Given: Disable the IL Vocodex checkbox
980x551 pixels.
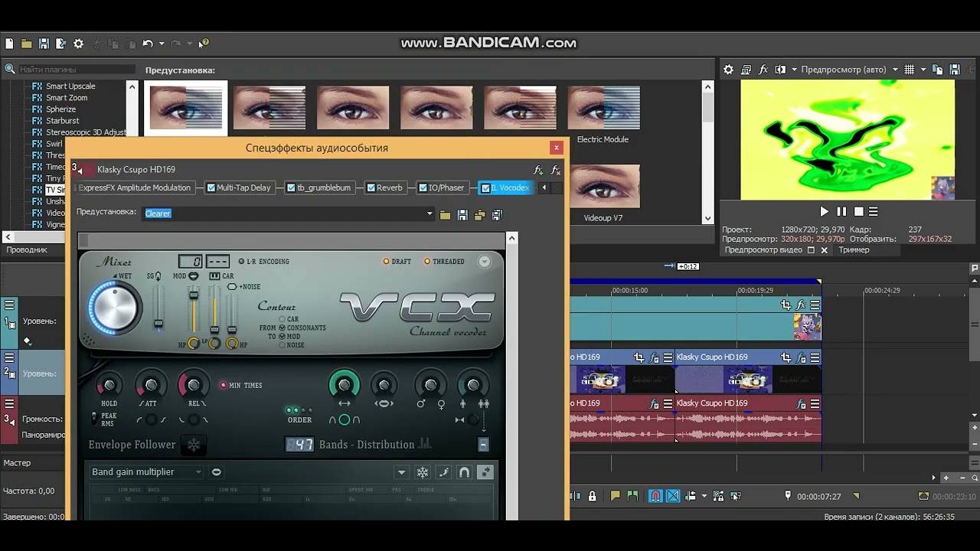Looking at the screenshot, I should pos(485,187).
